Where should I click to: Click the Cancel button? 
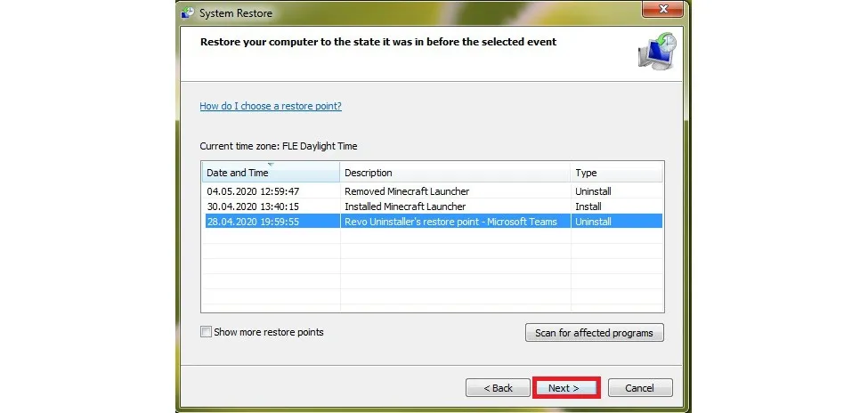[640, 388]
